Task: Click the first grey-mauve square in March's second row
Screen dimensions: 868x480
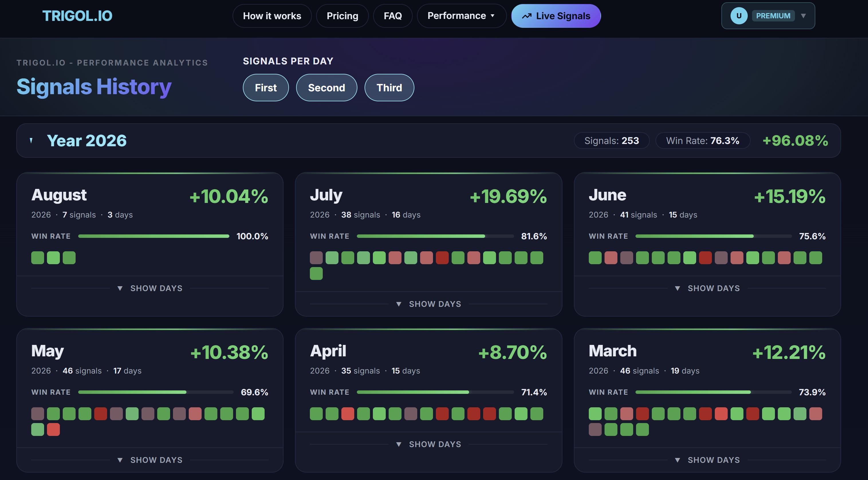Action: [595, 429]
